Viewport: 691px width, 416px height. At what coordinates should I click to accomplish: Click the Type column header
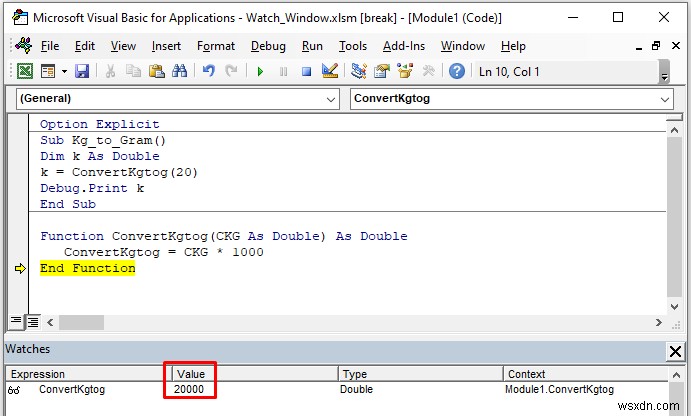tap(421, 374)
